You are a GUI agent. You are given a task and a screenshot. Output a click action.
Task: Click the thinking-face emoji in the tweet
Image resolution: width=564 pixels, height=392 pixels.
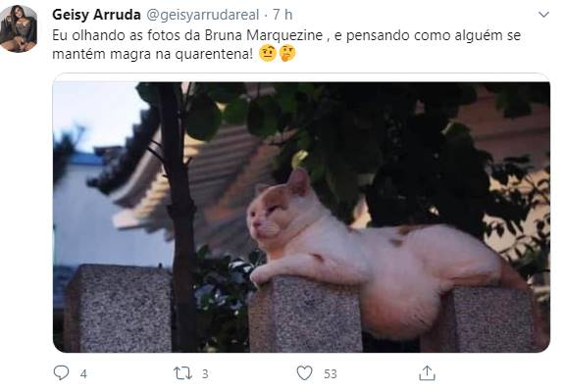coord(287,53)
